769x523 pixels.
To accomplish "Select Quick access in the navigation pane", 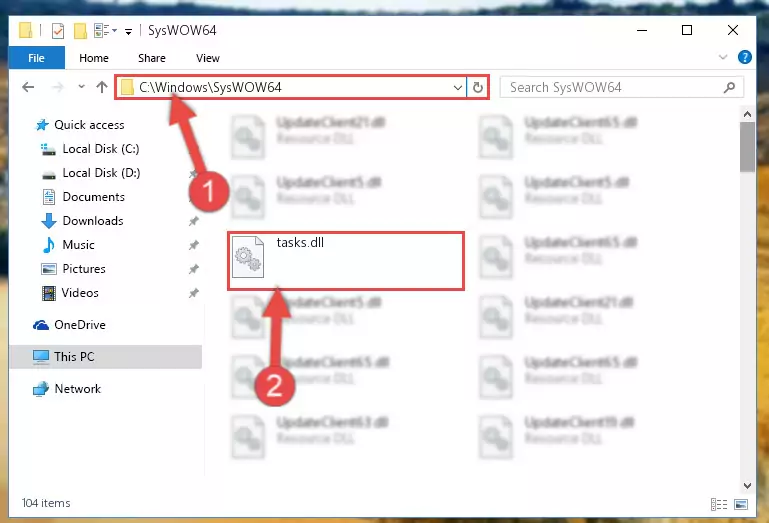I will click(x=89, y=125).
